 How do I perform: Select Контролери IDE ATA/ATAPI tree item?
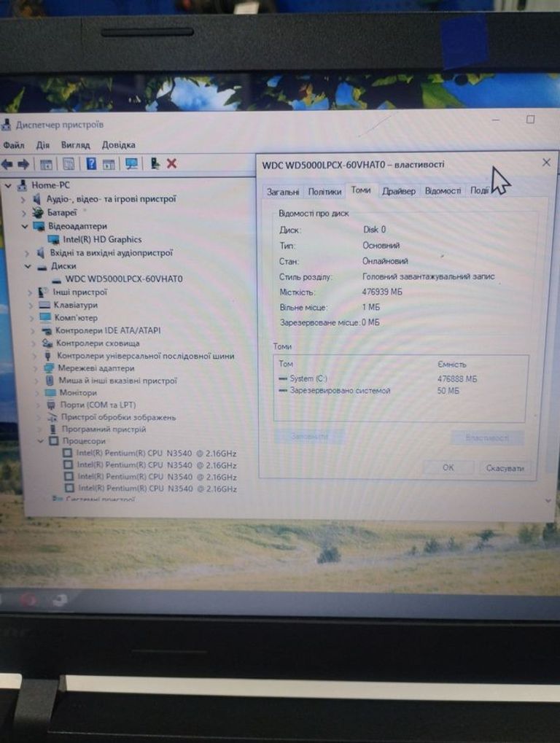[107, 330]
